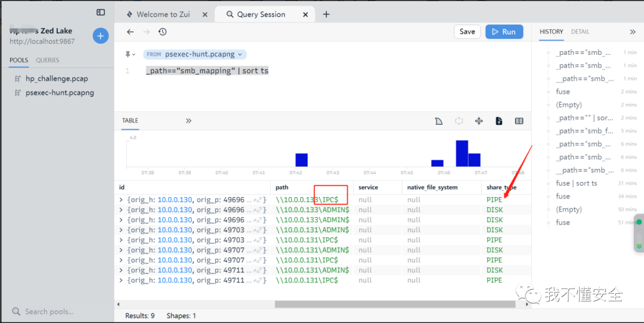This screenshot has height=323, width=644.
Task: Select the POOLS sidebar tab
Action: [19, 60]
